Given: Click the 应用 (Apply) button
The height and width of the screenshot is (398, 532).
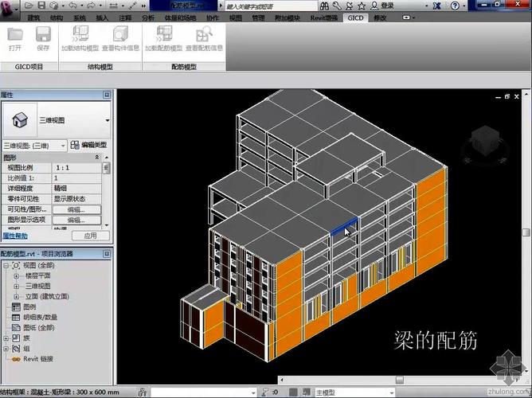Looking at the screenshot, I should [x=90, y=236].
